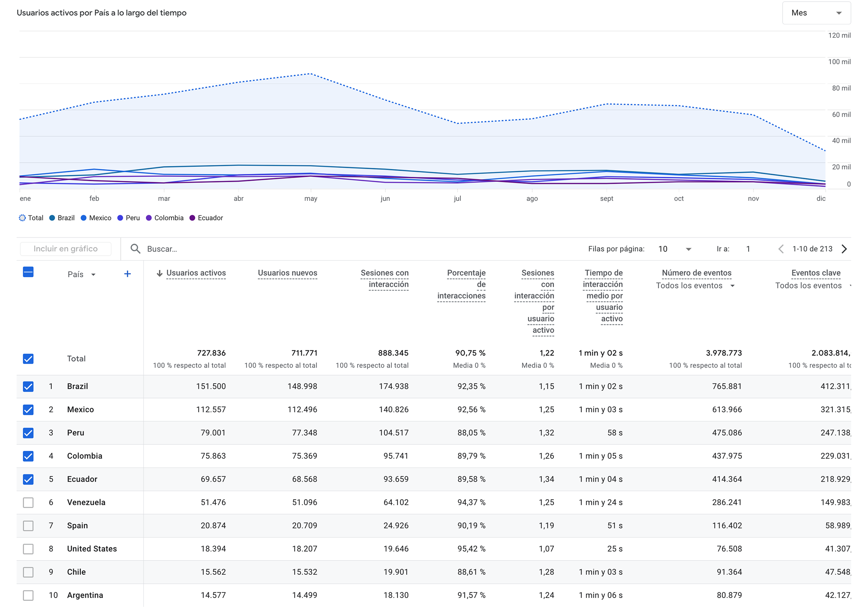Click the Total legend swatch
Viewport: 868px width, 611px height.
[x=22, y=218]
